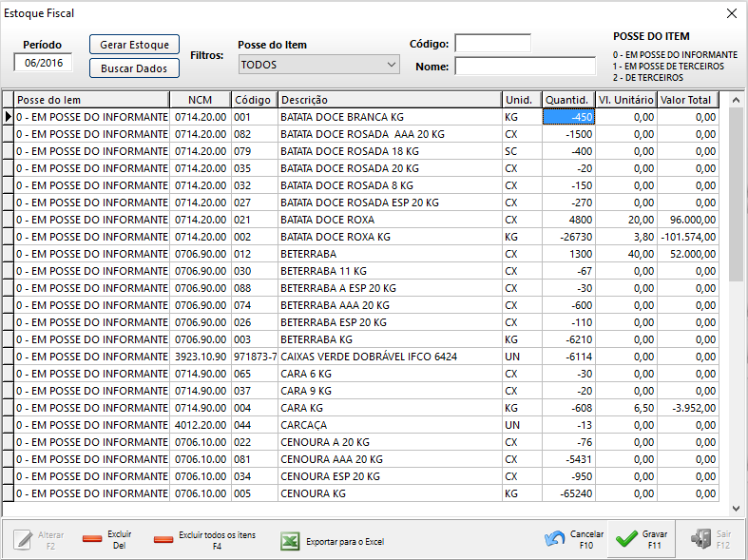The height and width of the screenshot is (560, 748).
Task: Click the red Excluir Del icon
Action: [92, 539]
